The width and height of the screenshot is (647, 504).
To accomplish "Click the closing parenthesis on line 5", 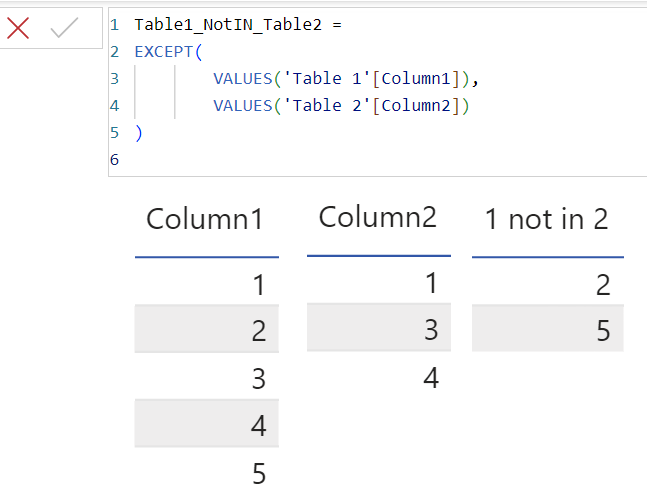I will (139, 133).
